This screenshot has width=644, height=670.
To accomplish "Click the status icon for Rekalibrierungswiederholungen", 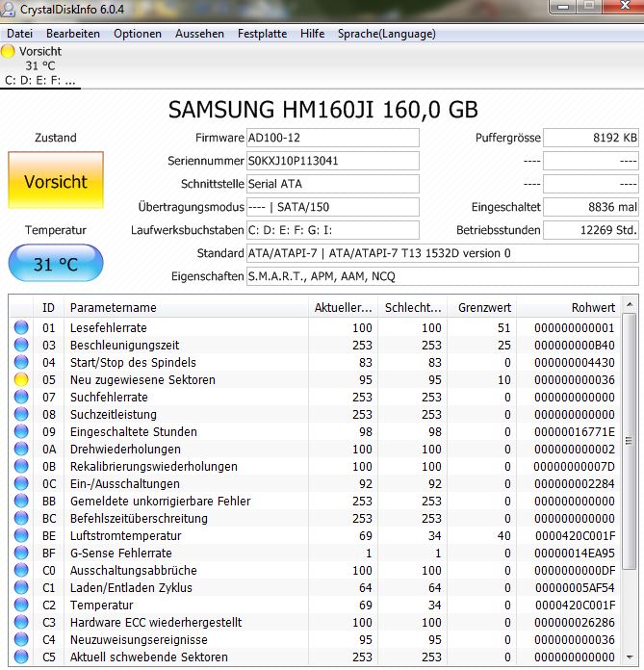I will click(x=21, y=466).
